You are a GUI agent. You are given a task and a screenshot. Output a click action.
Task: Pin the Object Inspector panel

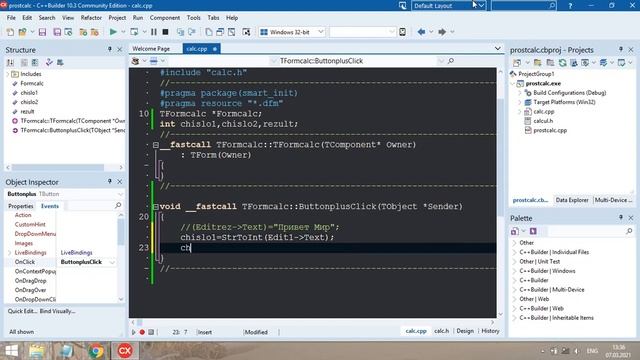tap(109, 181)
